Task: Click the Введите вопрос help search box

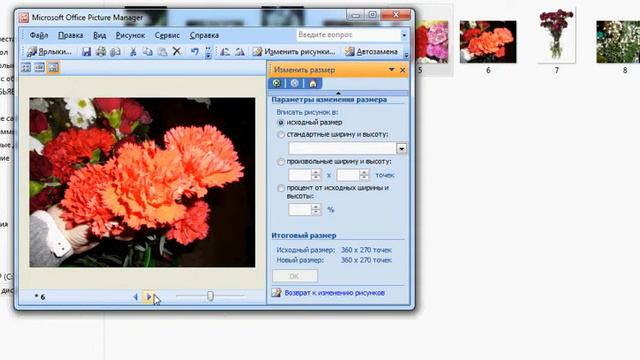Action: 349,35
